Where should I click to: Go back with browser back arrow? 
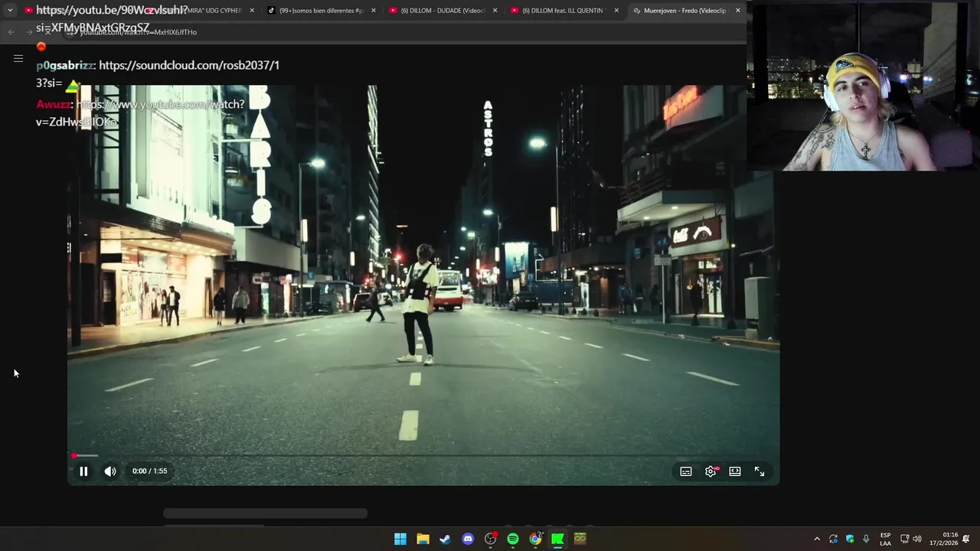point(11,31)
